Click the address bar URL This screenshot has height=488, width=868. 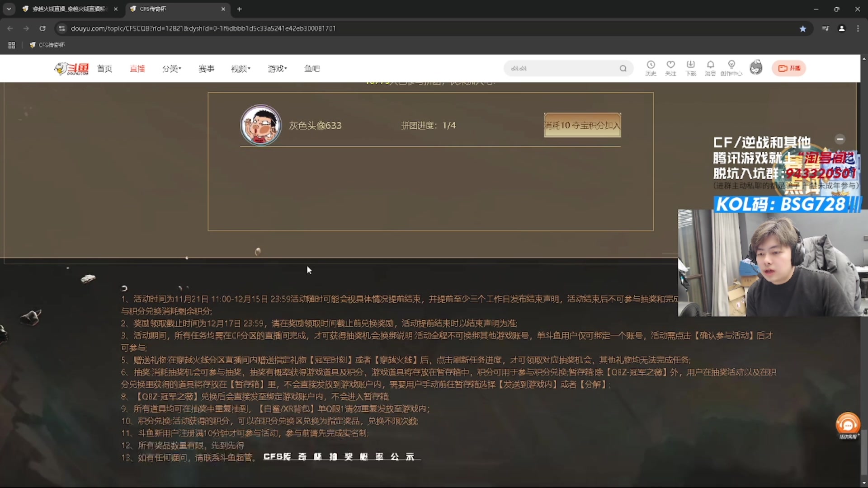tap(203, 28)
